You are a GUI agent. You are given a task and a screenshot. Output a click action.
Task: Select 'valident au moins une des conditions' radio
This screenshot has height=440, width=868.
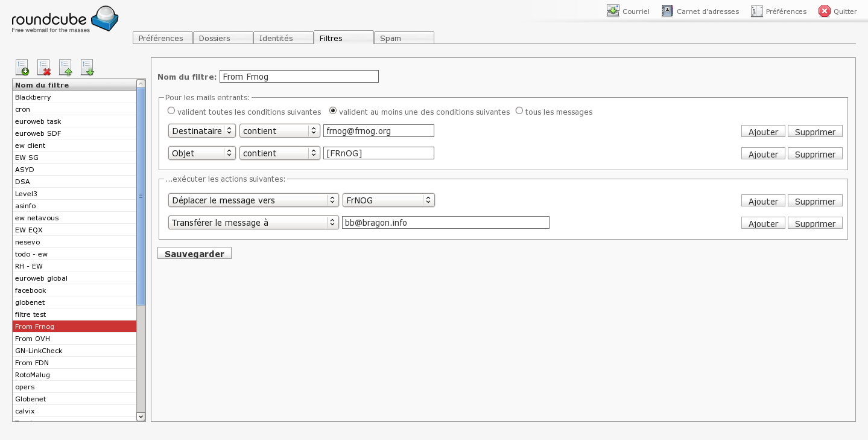pyautogui.click(x=333, y=111)
